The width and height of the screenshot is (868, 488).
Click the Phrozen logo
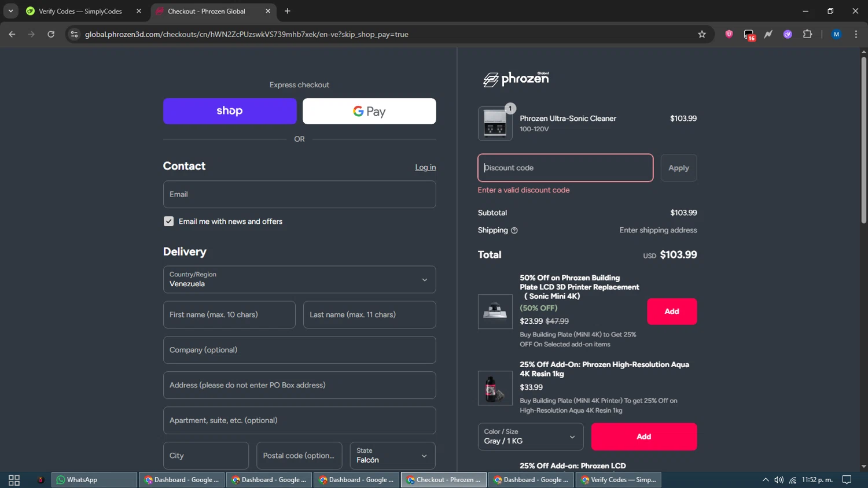(516, 79)
